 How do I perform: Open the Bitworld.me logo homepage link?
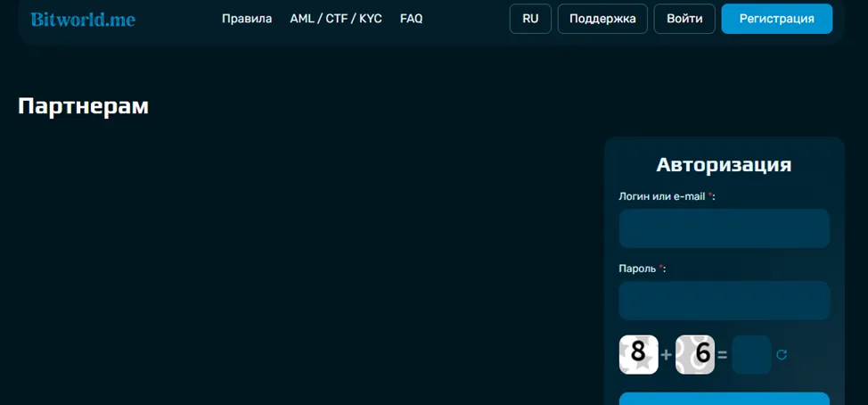[83, 20]
